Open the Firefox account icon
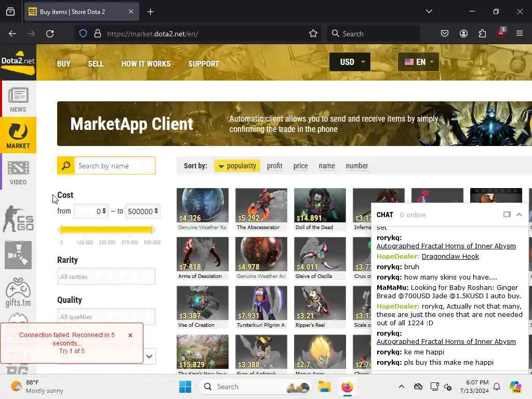Image resolution: width=532 pixels, height=399 pixels. [x=463, y=34]
